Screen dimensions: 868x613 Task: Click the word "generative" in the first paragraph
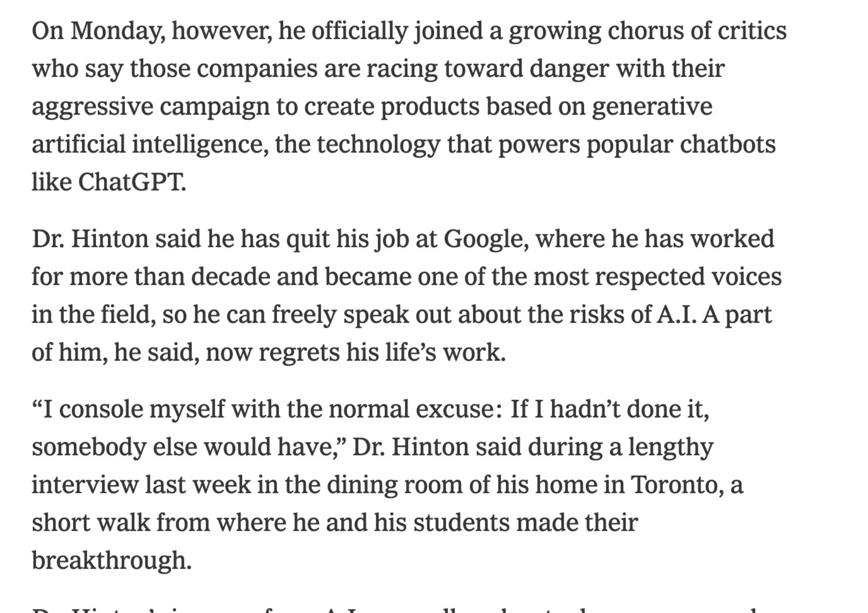click(x=652, y=107)
